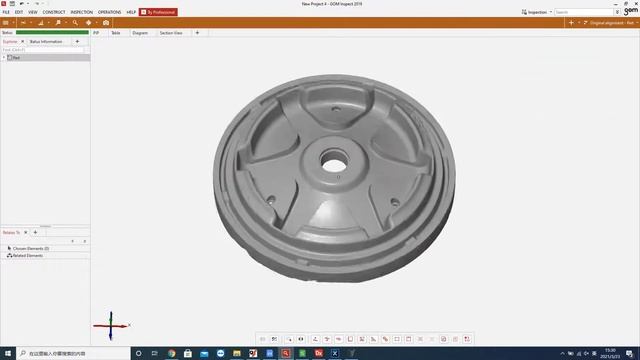Expand dropdown next to the diamond view icon
Image resolution: width=640 pixels, height=360 pixels.
96,23
